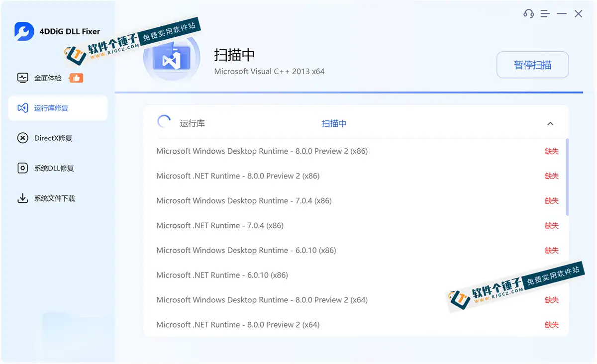The width and height of the screenshot is (597, 364).
Task: Select Windows Desktop Runtime 7.0.4 (x86)
Action: [356, 201]
